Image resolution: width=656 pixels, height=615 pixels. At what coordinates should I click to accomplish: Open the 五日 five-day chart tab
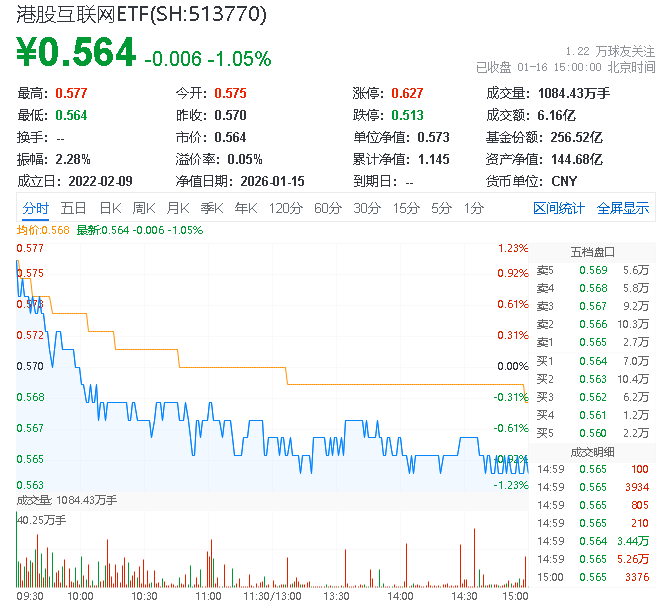(73, 208)
